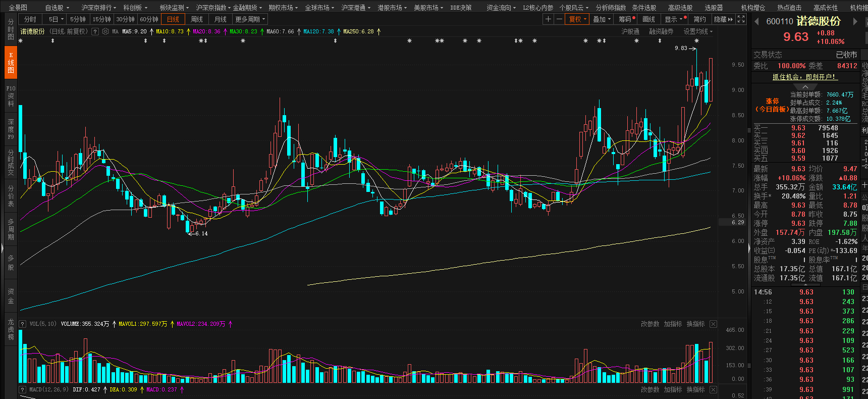868x399 pixels.
Task: Open 选股器 tool
Action: [x=714, y=8]
